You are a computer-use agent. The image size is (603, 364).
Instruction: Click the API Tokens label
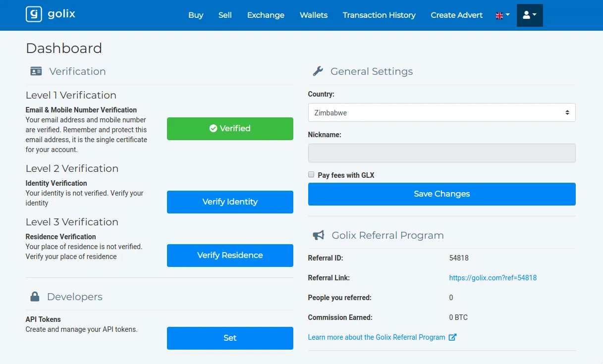click(x=43, y=319)
